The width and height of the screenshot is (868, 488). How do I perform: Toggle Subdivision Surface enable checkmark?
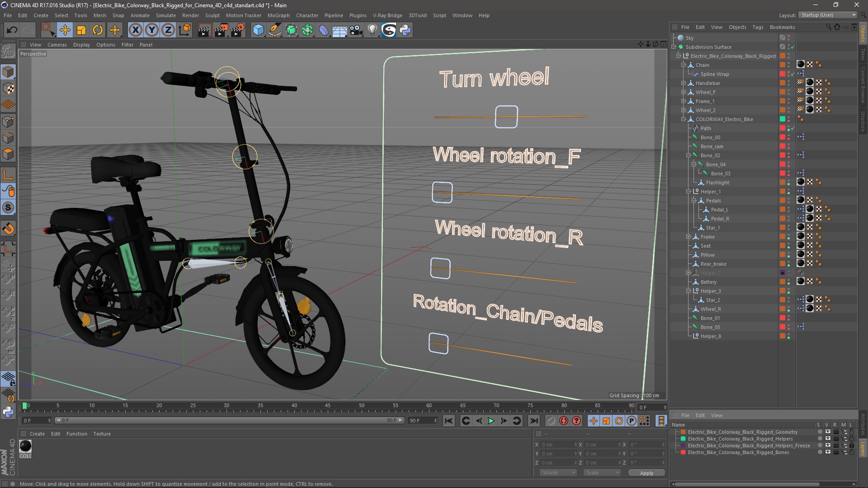click(793, 47)
